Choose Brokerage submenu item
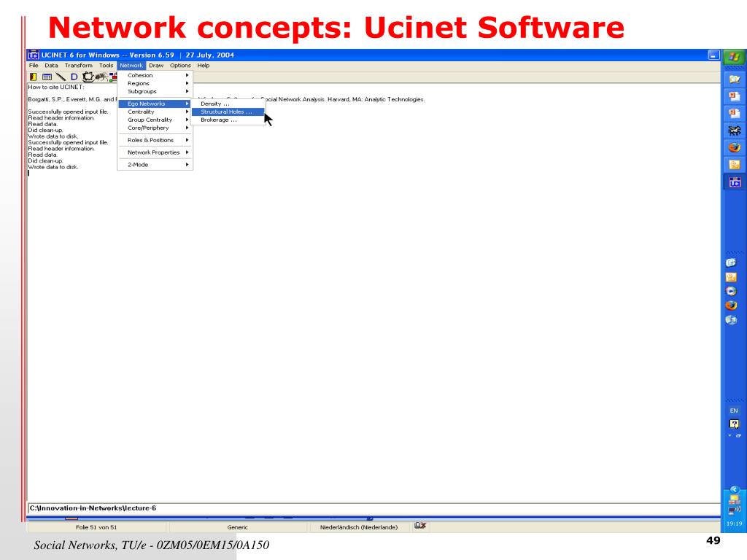This screenshot has width=747, height=560. pyautogui.click(x=228, y=120)
